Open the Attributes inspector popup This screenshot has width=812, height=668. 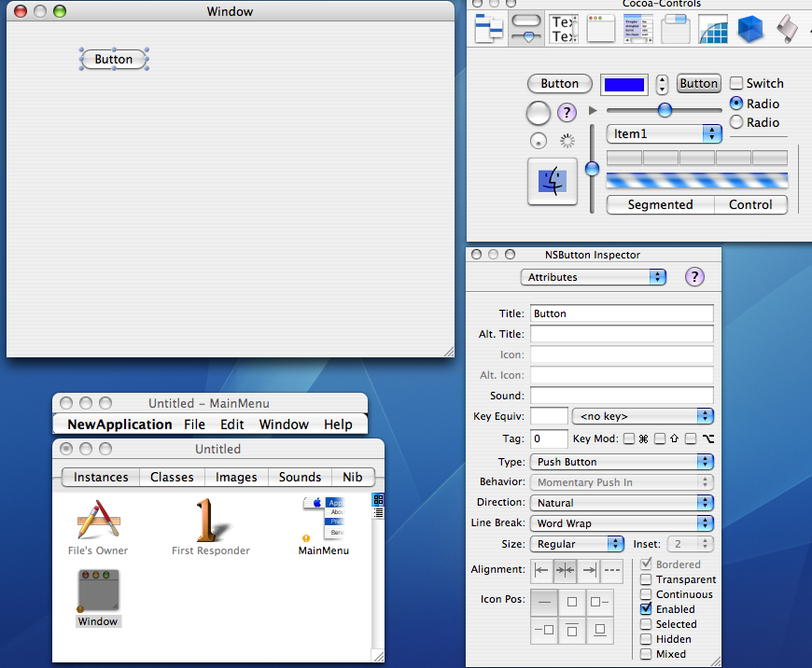click(x=593, y=277)
